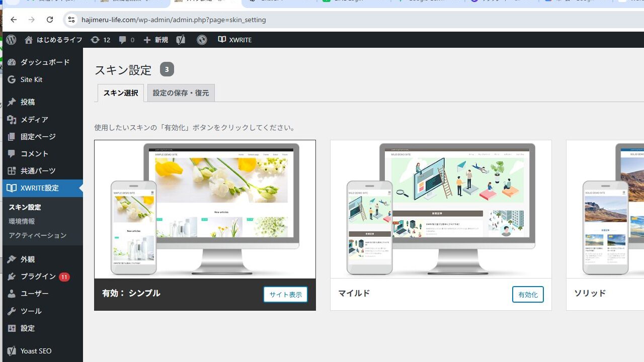Click the site info icon beside URL
The width and height of the screenshot is (644, 362).
71,20
